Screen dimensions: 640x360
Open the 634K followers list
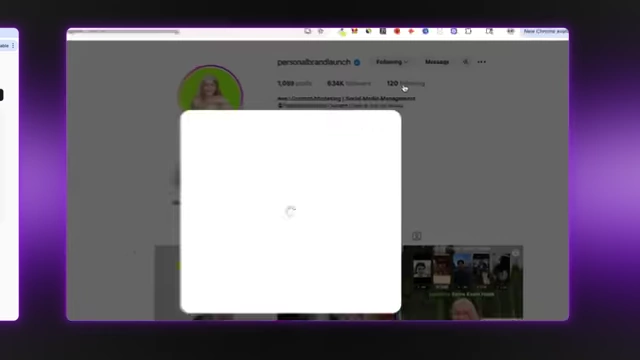(x=349, y=83)
